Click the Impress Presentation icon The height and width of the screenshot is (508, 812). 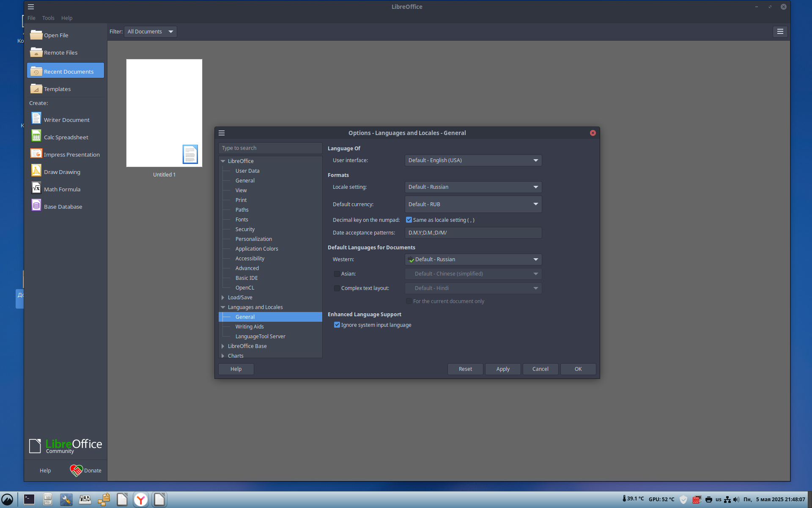(36, 154)
